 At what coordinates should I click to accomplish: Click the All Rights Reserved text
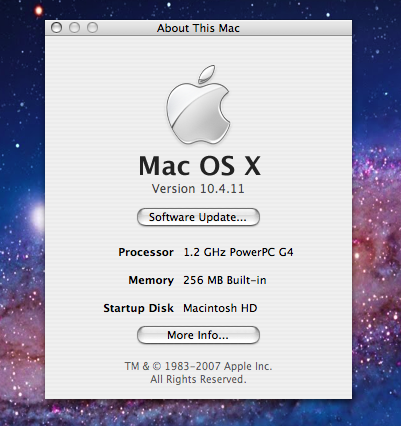coord(198,379)
